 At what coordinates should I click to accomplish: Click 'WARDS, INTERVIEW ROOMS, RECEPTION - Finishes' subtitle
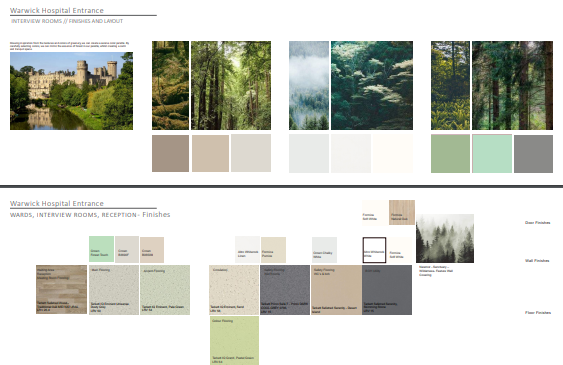click(90, 215)
